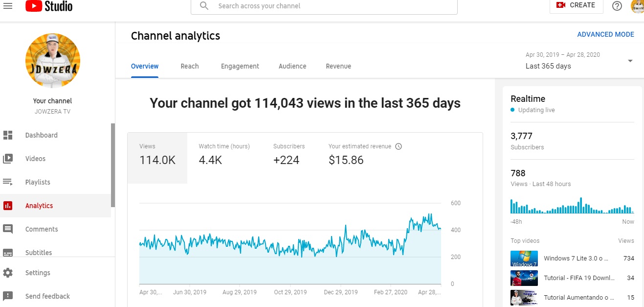Click the search magnifier icon
644x307 pixels.
pos(204,6)
